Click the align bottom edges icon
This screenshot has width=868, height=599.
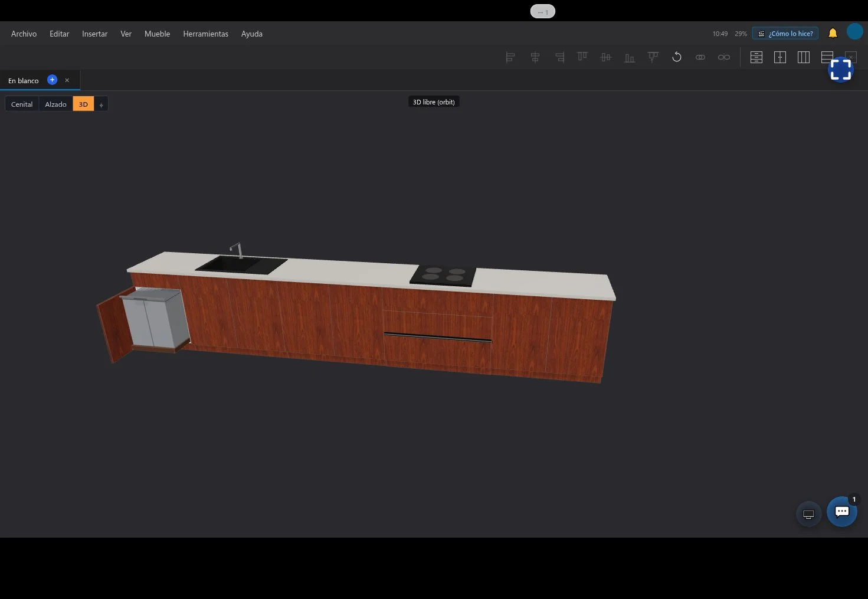(630, 57)
